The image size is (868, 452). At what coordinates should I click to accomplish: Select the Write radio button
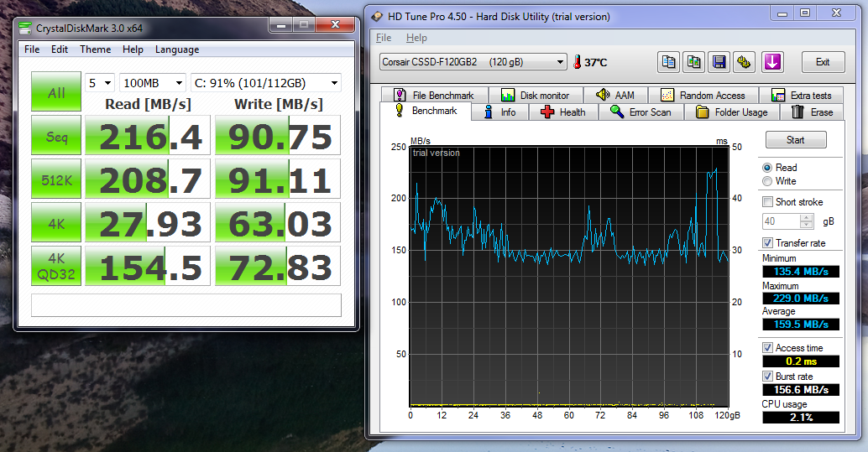click(x=767, y=181)
